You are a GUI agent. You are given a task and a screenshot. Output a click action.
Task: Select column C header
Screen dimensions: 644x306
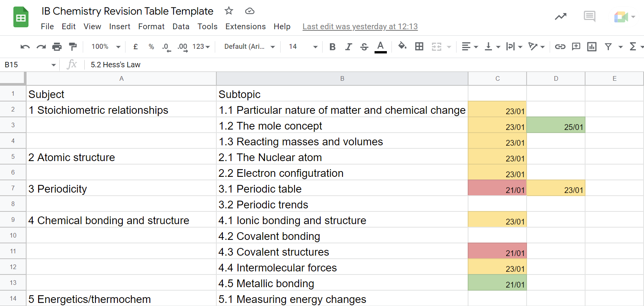pos(497,78)
